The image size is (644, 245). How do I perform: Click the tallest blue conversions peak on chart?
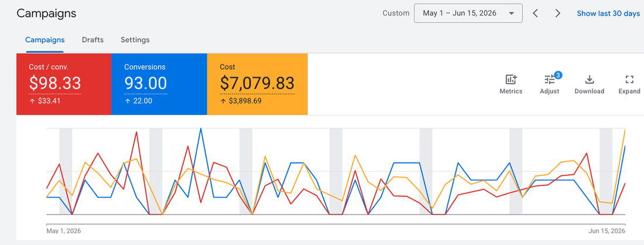tap(200, 129)
